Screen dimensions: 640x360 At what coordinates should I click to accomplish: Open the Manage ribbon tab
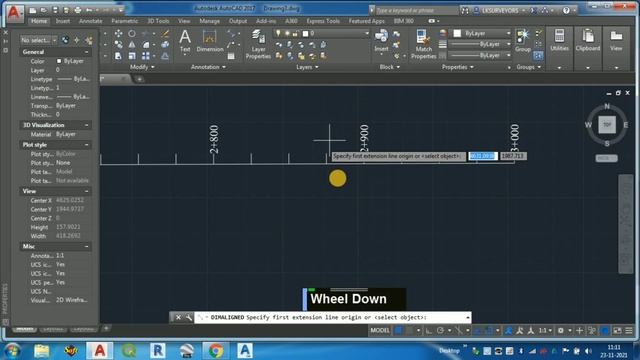pyautogui.click(x=209, y=21)
